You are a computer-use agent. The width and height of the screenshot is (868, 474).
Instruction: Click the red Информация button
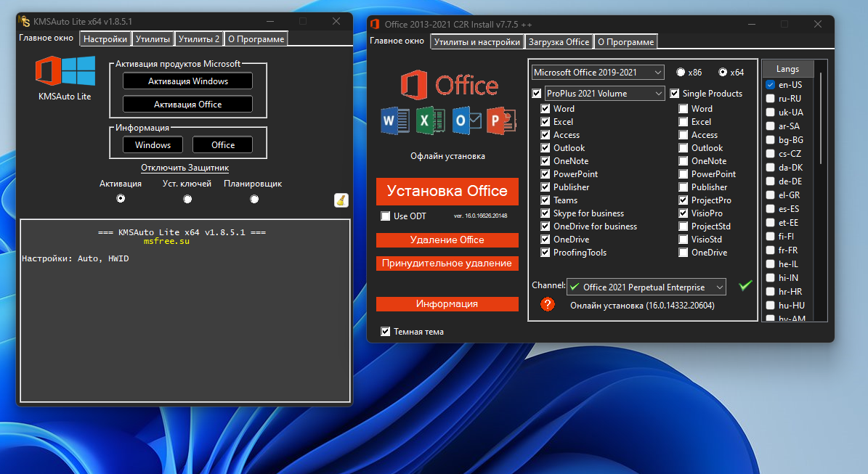point(447,303)
